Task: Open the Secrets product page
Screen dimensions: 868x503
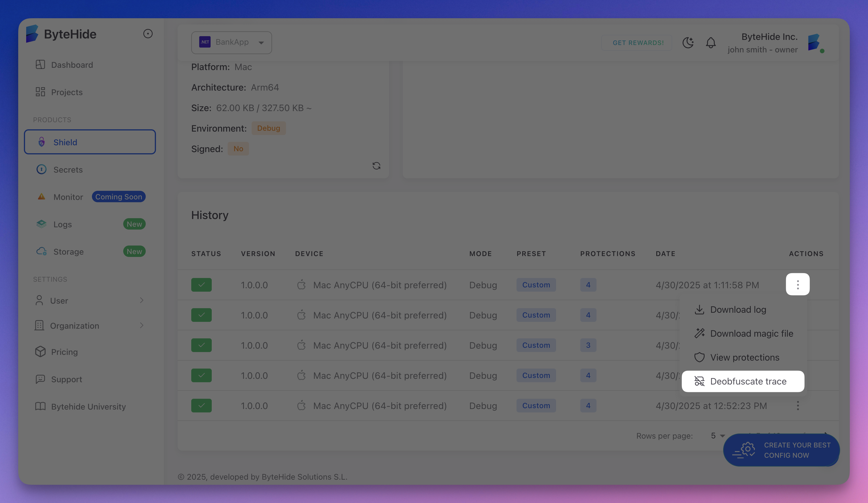Action: [68, 170]
